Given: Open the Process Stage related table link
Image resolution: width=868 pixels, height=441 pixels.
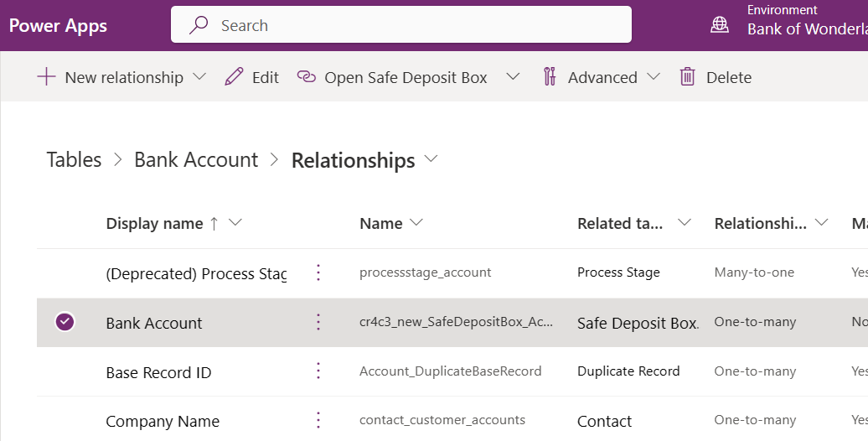Looking at the screenshot, I should point(618,272).
